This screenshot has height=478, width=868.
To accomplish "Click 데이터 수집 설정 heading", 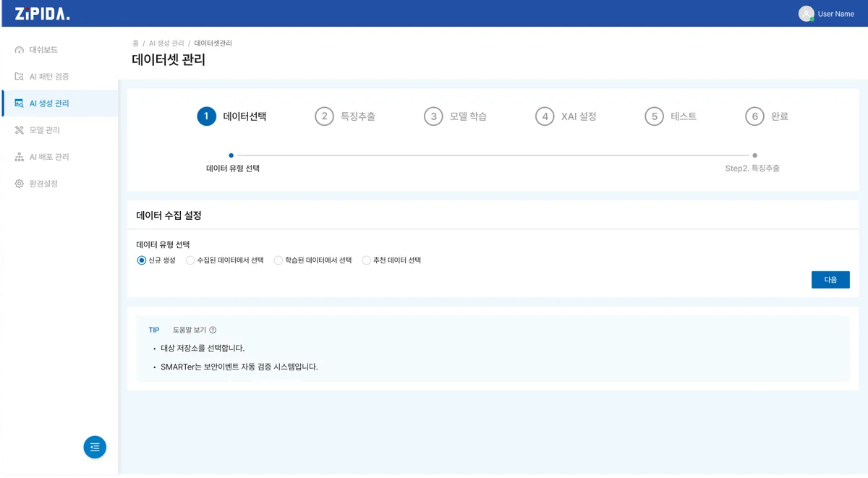I will click(x=169, y=215).
